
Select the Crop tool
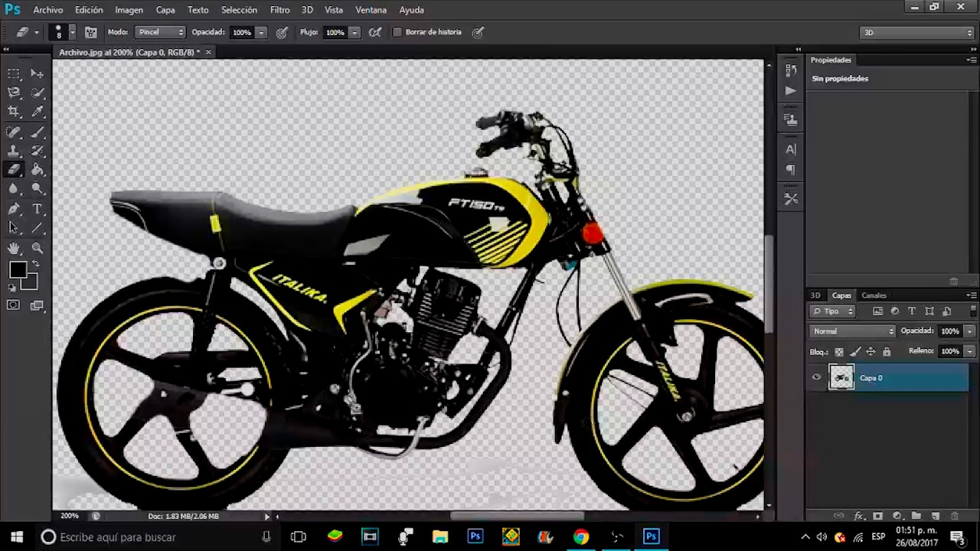[14, 112]
